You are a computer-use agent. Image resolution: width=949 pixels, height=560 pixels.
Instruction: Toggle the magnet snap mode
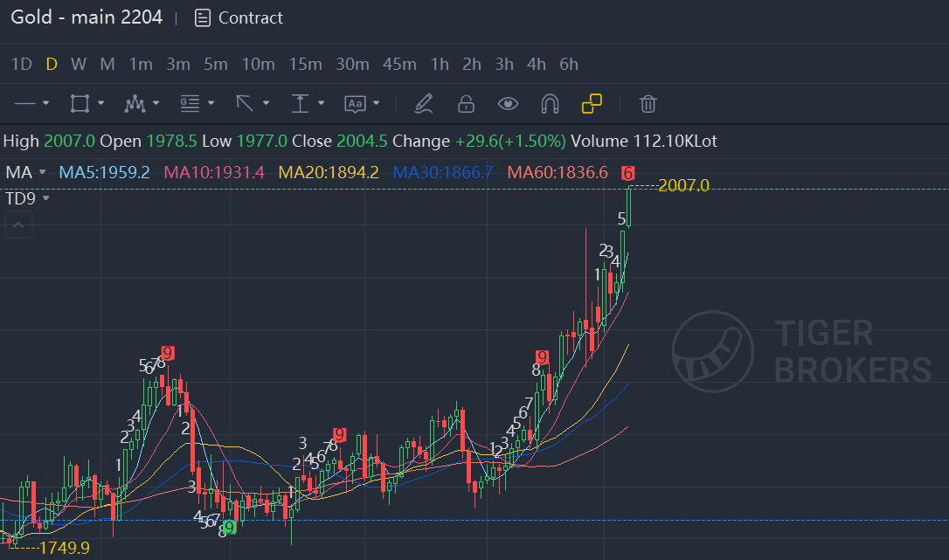pyautogui.click(x=550, y=104)
